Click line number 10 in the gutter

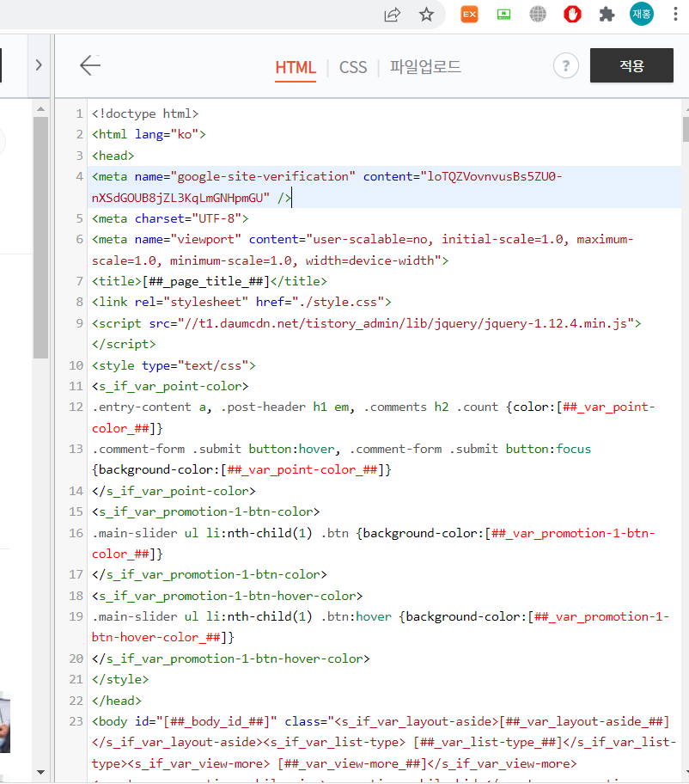pos(76,365)
